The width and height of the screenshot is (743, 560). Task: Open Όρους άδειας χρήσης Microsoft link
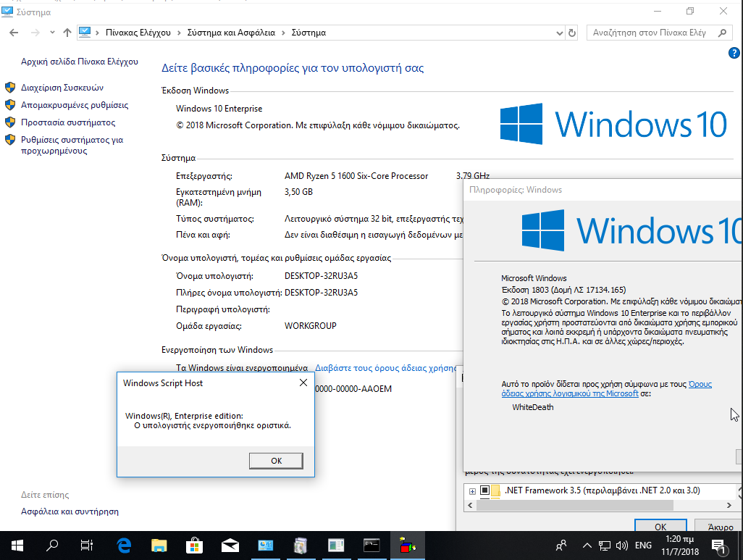pos(607,389)
